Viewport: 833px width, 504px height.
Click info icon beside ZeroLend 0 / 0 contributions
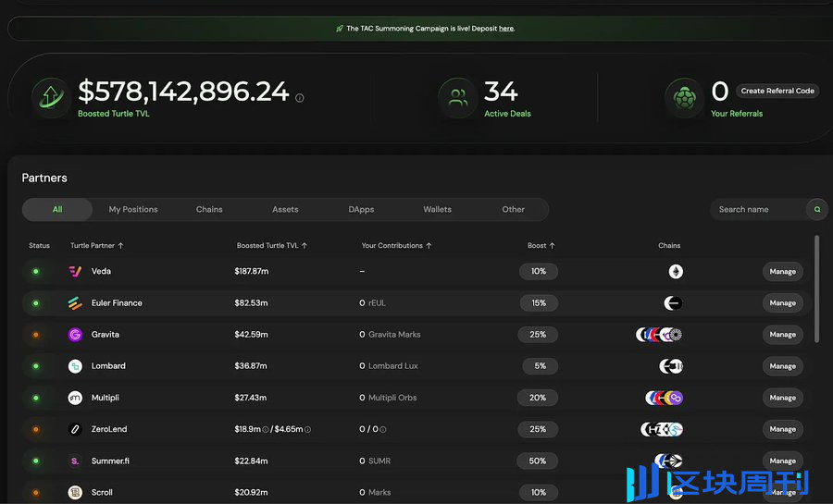click(383, 430)
